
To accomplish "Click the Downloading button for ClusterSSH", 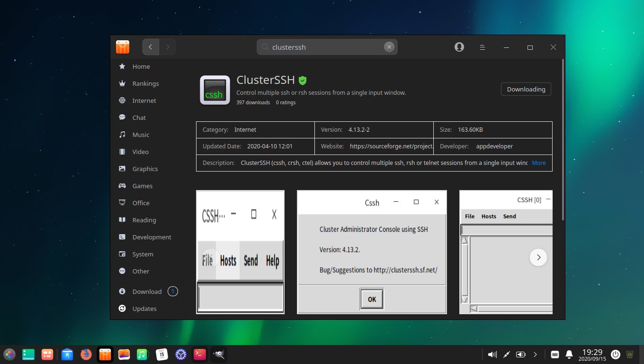I will 526,89.
